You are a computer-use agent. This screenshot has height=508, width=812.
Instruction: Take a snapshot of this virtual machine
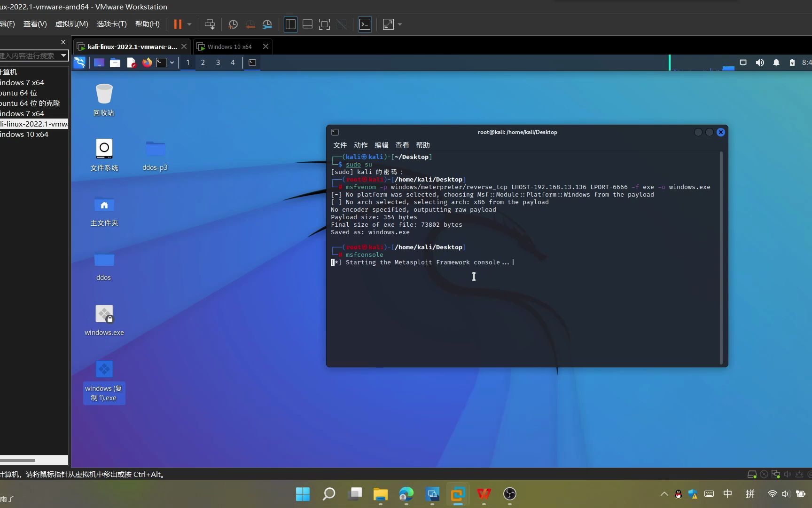pos(233,24)
